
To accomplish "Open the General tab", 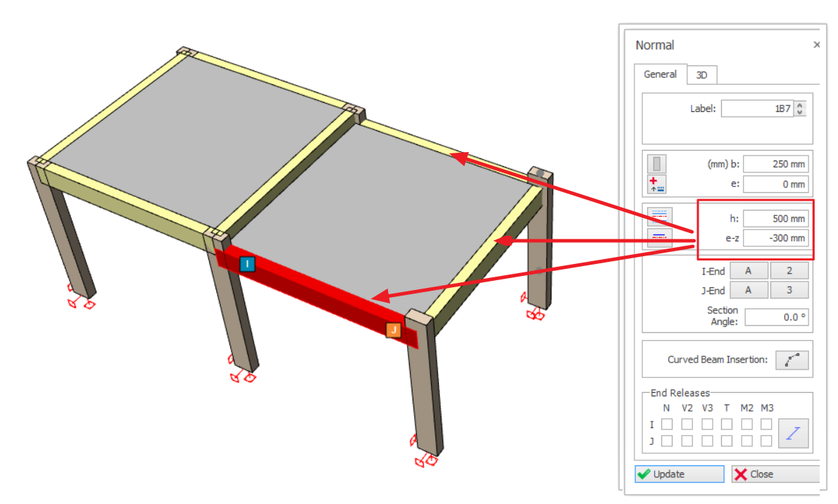I will [660, 74].
